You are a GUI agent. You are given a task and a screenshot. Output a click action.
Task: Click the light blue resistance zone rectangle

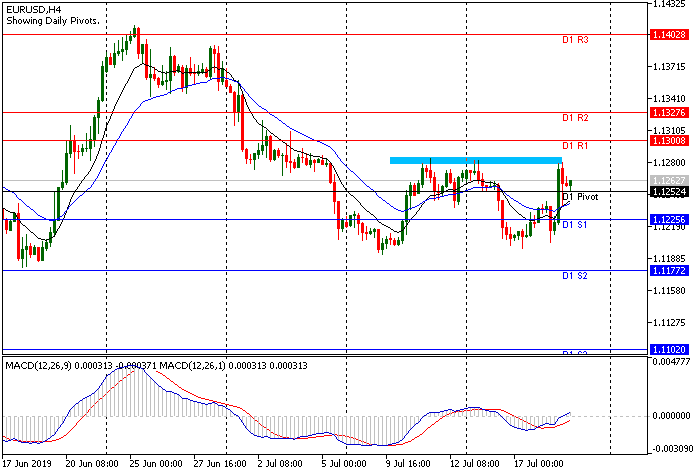pos(475,160)
